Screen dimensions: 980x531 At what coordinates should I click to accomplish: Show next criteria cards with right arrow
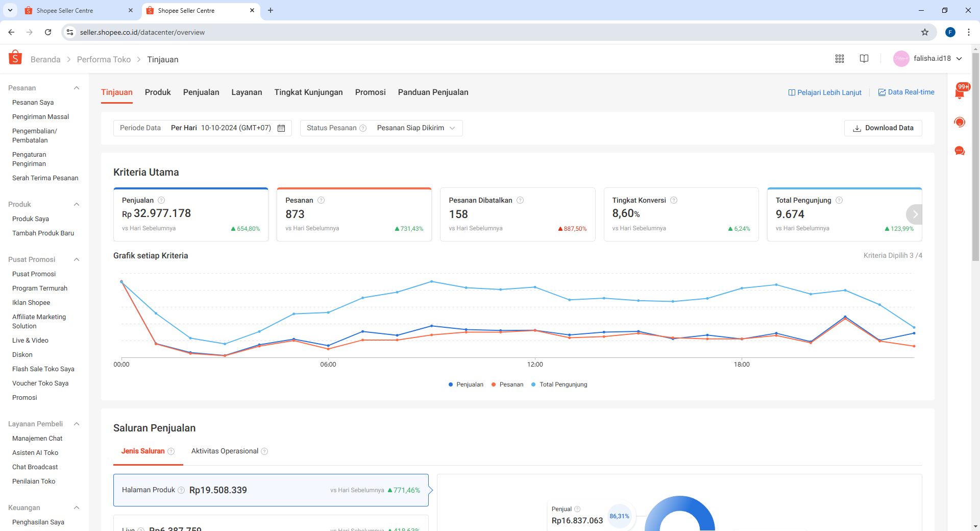coord(915,214)
